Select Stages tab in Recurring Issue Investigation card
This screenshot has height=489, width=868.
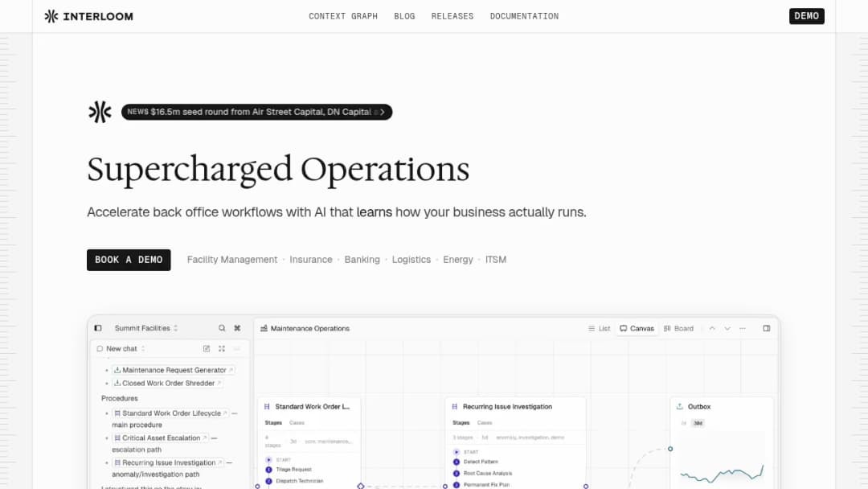pyautogui.click(x=461, y=422)
